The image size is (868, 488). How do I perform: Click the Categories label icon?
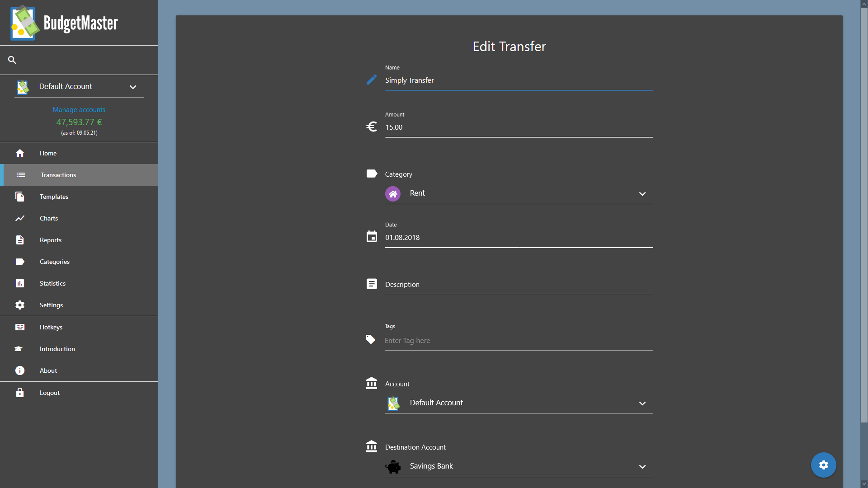tap(20, 262)
